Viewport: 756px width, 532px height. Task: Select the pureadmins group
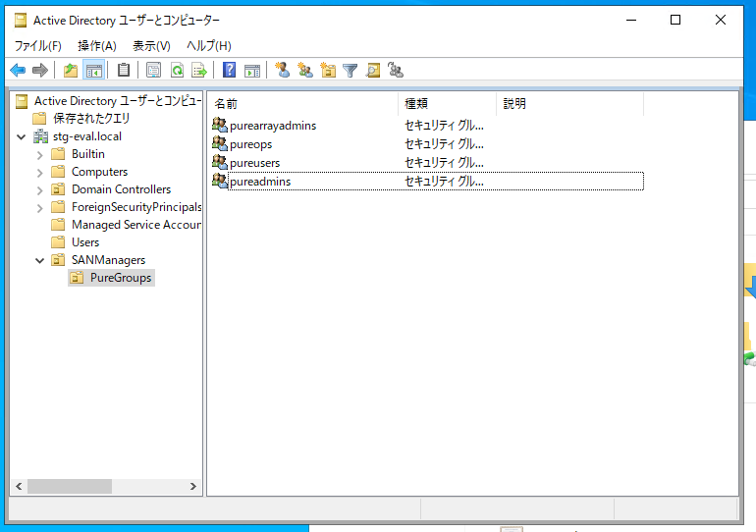pos(260,182)
